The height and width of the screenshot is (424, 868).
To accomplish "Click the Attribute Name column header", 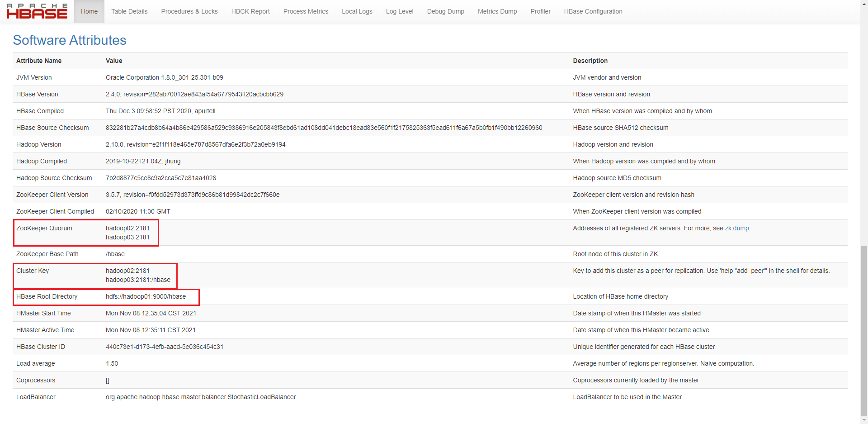I will [x=39, y=61].
